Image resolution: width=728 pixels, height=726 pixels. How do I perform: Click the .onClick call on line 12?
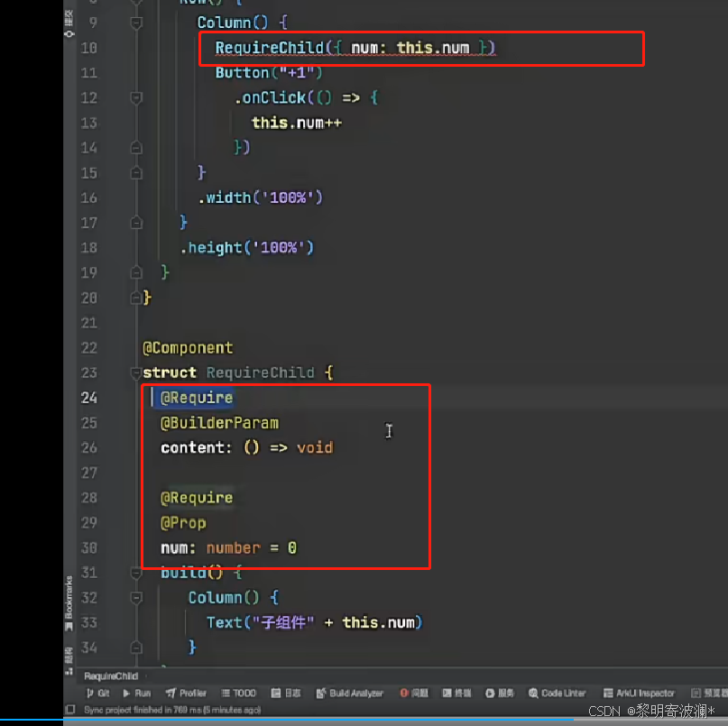(306, 98)
